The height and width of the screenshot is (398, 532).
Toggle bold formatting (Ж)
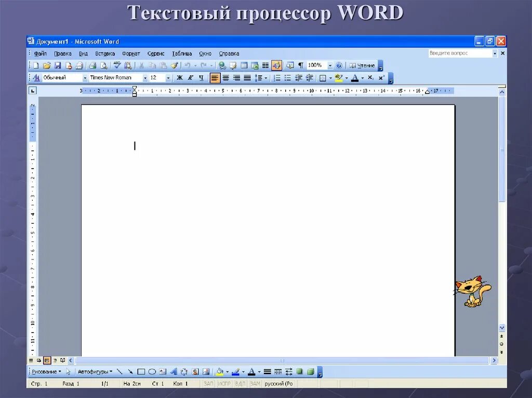pyautogui.click(x=180, y=78)
